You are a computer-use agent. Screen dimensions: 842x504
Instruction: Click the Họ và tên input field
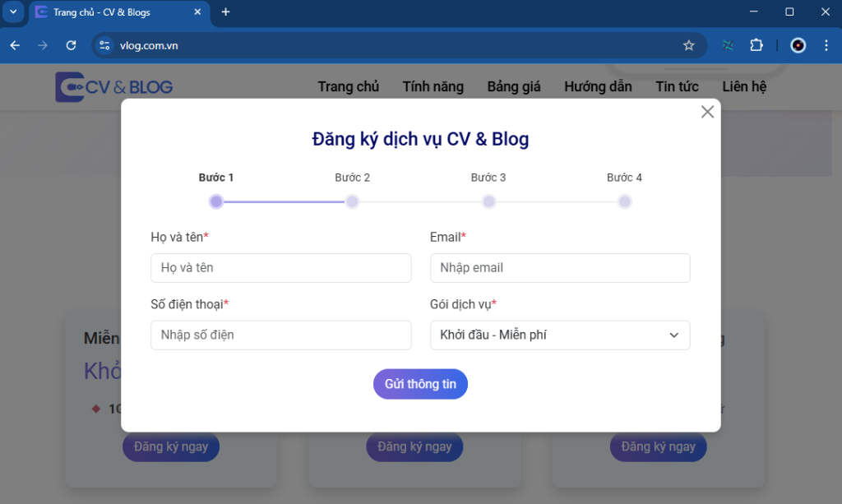[280, 267]
